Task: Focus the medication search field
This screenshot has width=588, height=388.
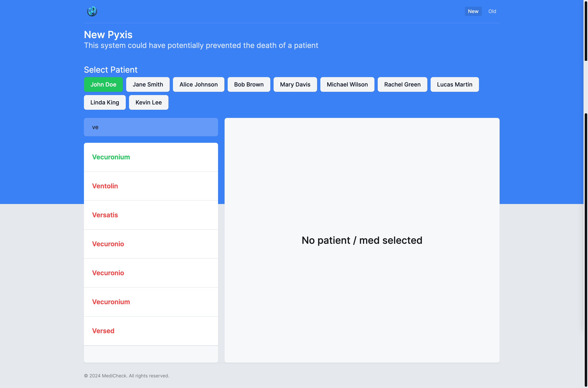Action: coord(151,127)
